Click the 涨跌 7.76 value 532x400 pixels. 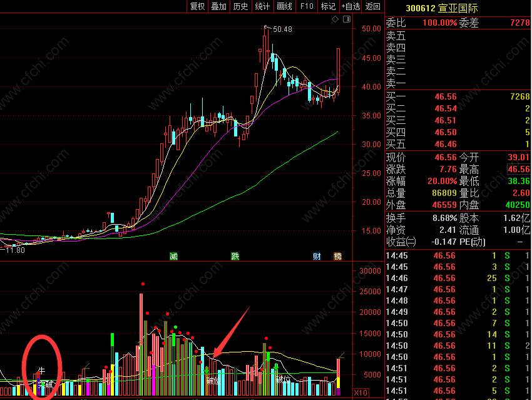point(448,169)
